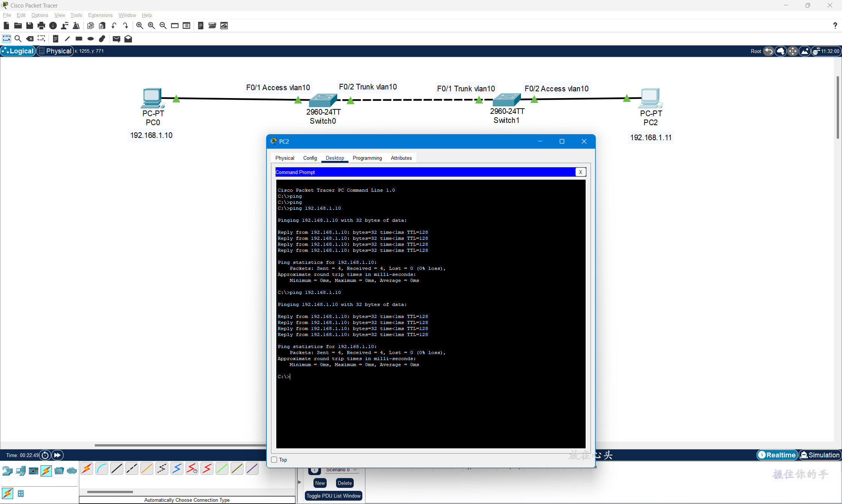This screenshot has width=842, height=504.
Task: Select the Add Simple PDU envelope
Action: tap(117, 39)
